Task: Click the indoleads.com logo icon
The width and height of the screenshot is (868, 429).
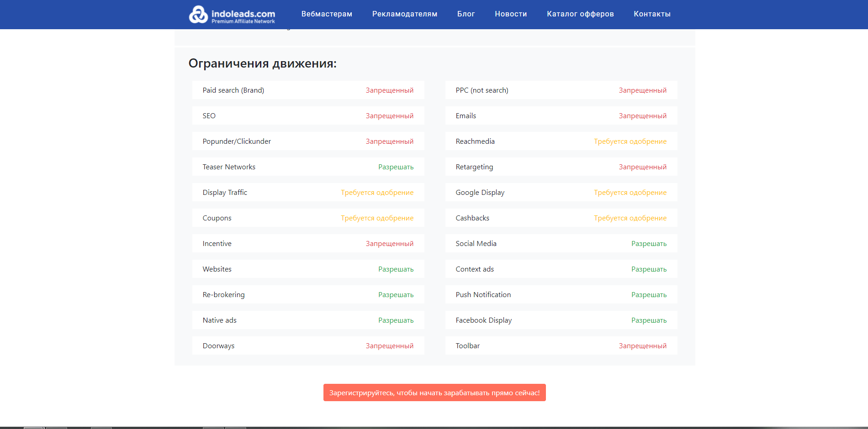Action: (198, 15)
